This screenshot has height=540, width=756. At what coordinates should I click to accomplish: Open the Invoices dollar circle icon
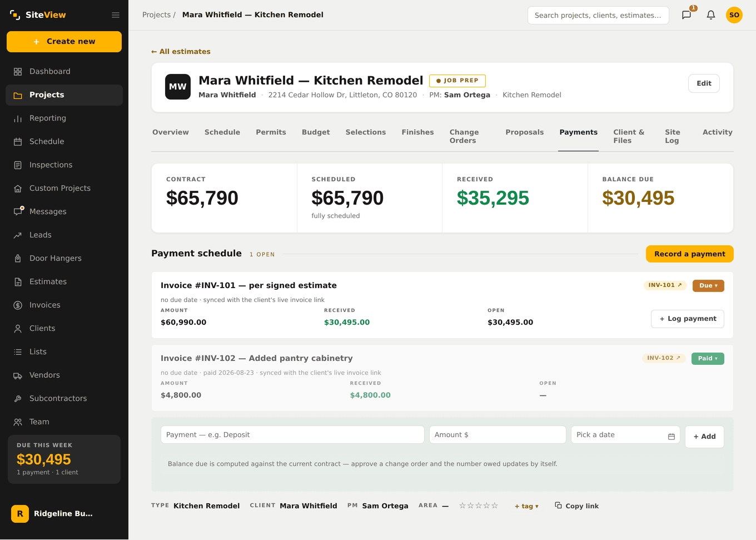click(18, 305)
